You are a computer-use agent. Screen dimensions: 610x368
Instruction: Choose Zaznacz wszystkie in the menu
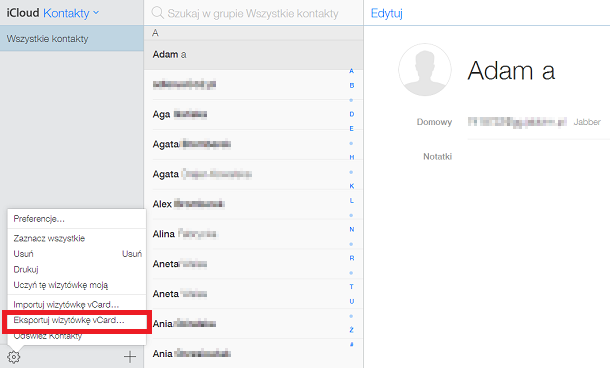click(x=77, y=238)
